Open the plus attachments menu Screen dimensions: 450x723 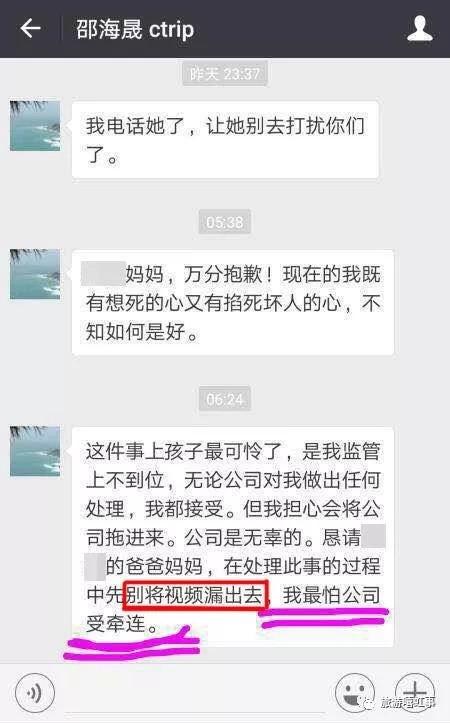(x=415, y=692)
